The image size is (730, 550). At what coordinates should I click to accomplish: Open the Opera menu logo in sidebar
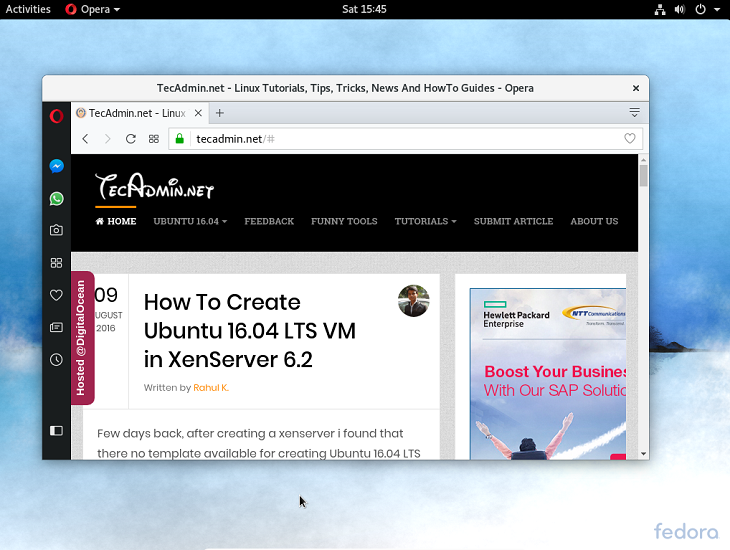point(56,116)
